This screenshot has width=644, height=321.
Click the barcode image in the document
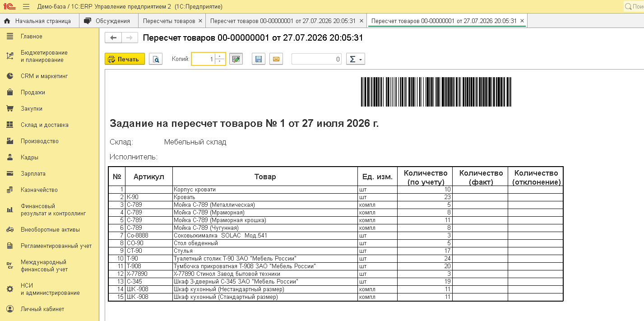click(436, 92)
